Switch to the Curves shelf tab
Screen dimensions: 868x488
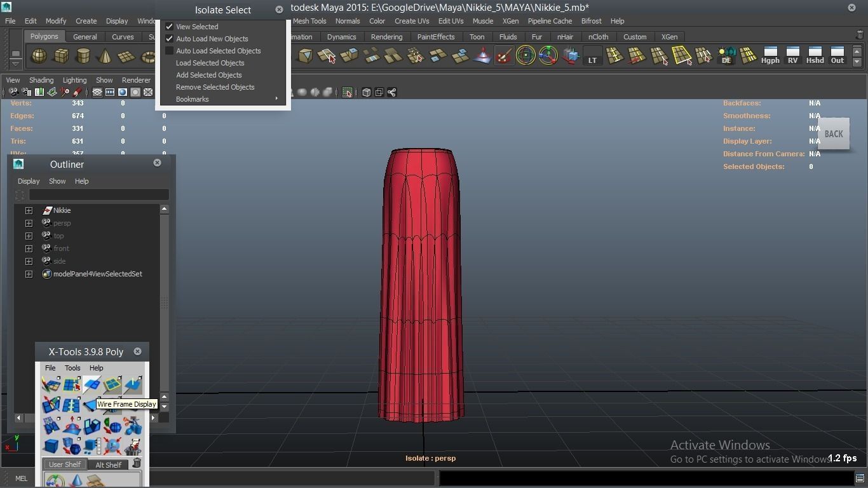coord(123,37)
